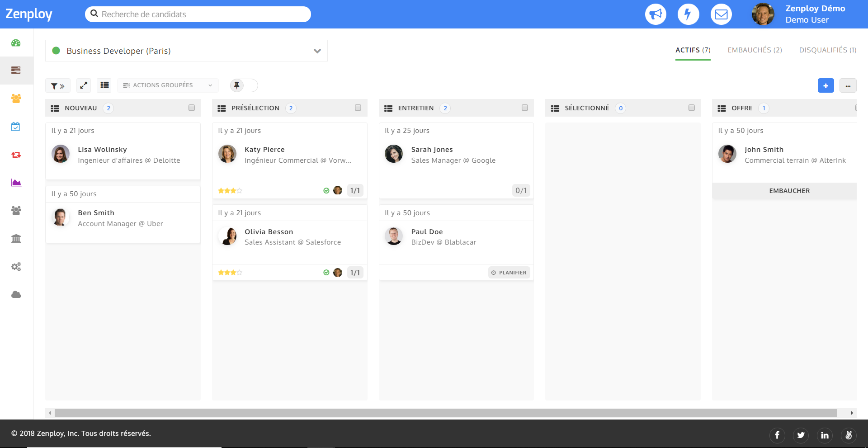Open the jobs list icon in sidebar
This screenshot has height=448, width=868.
click(x=16, y=70)
